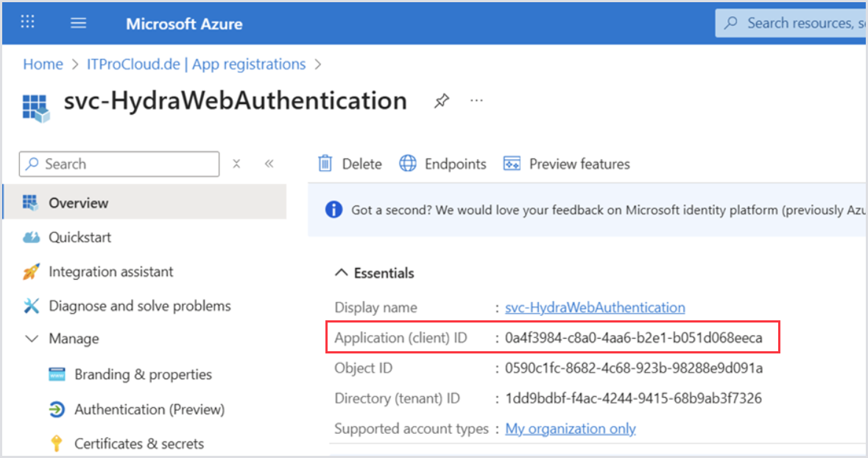The width and height of the screenshot is (868, 458).
Task: Click the svc-HydraWebAuthentication display name link
Action: click(595, 307)
